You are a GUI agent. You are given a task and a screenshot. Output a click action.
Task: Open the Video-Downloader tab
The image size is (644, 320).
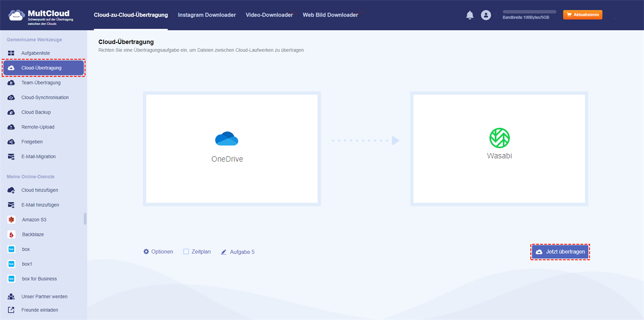(x=269, y=15)
